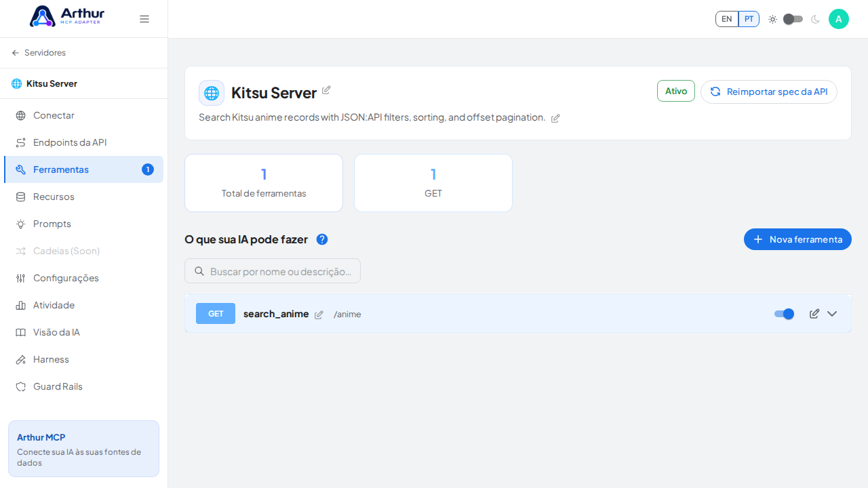
Task: Go back to Servidores
Action: pyautogui.click(x=39, y=53)
